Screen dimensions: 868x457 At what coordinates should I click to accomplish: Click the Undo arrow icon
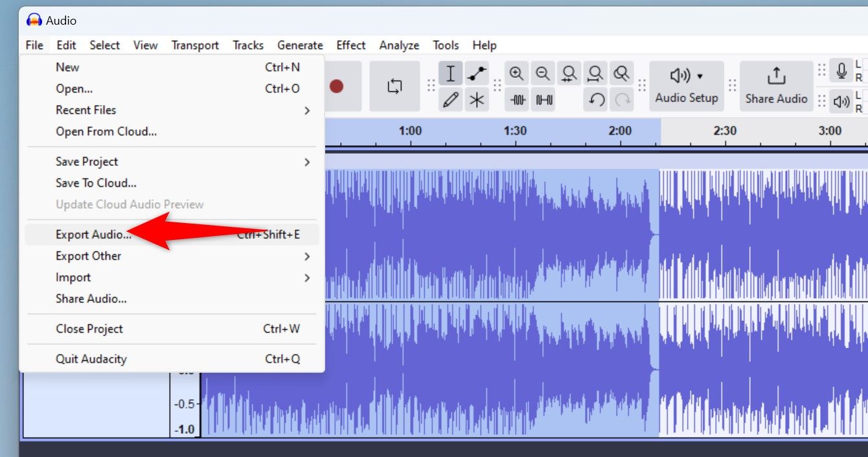[x=595, y=99]
